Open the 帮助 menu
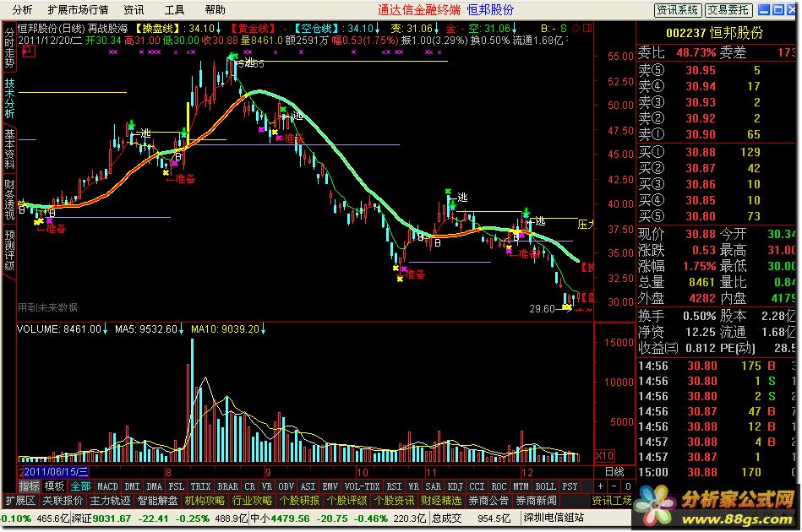This screenshot has width=802, height=532. point(215,9)
